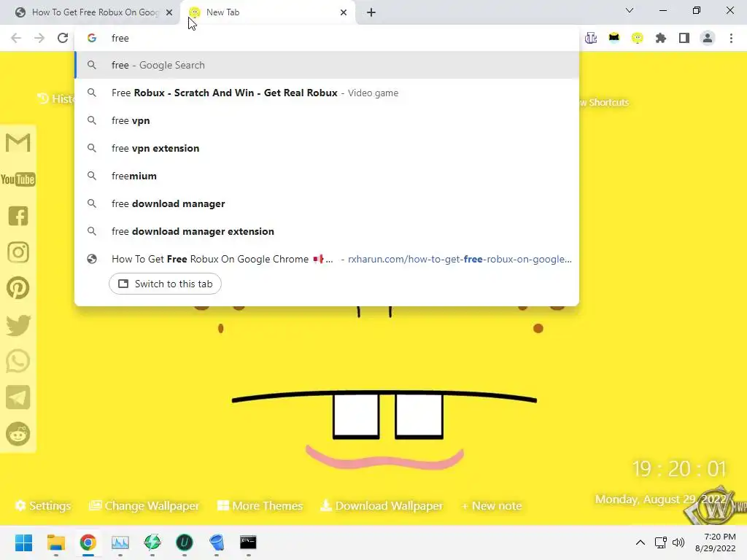
Task: Open the Telegram sidebar shortcut
Action: click(x=18, y=397)
